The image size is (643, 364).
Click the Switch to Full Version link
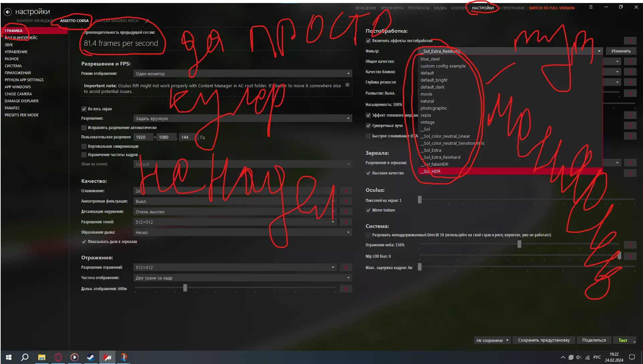[x=551, y=8]
